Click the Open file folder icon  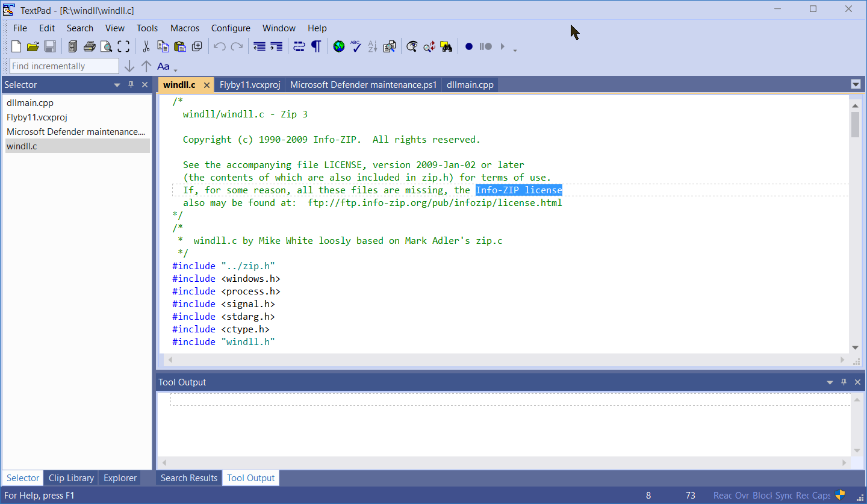pos(33,46)
